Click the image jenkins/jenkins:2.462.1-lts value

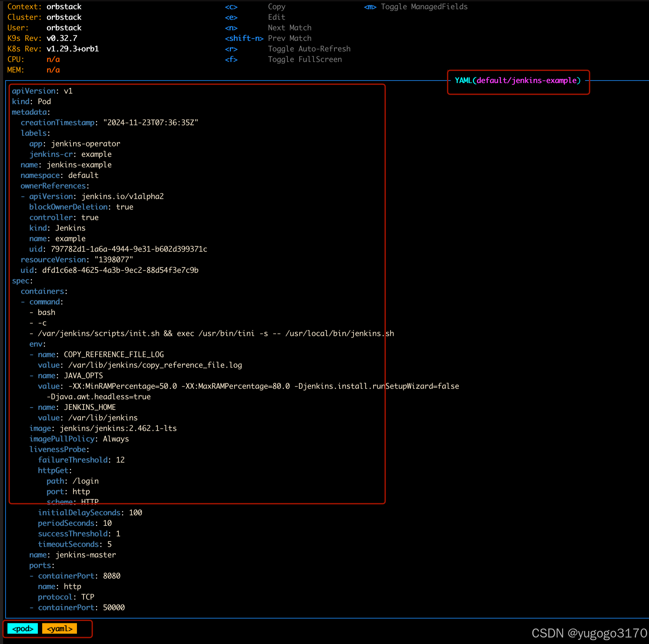118,428
